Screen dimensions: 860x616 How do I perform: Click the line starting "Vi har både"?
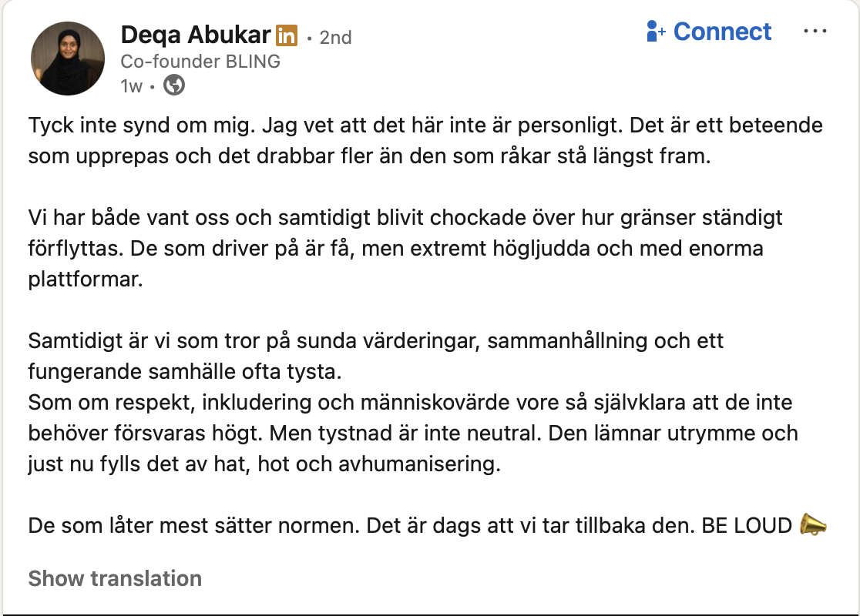405,217
